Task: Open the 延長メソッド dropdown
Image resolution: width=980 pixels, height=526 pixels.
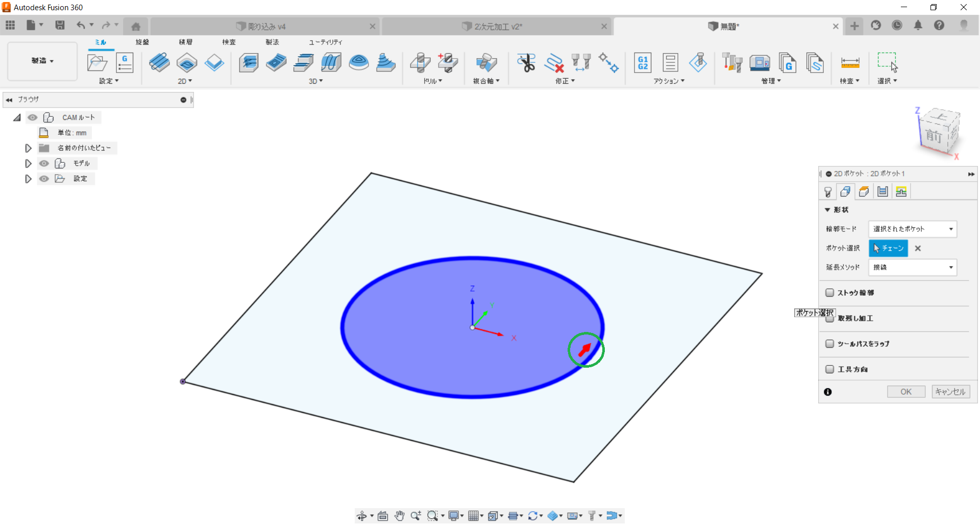Action: click(912, 267)
